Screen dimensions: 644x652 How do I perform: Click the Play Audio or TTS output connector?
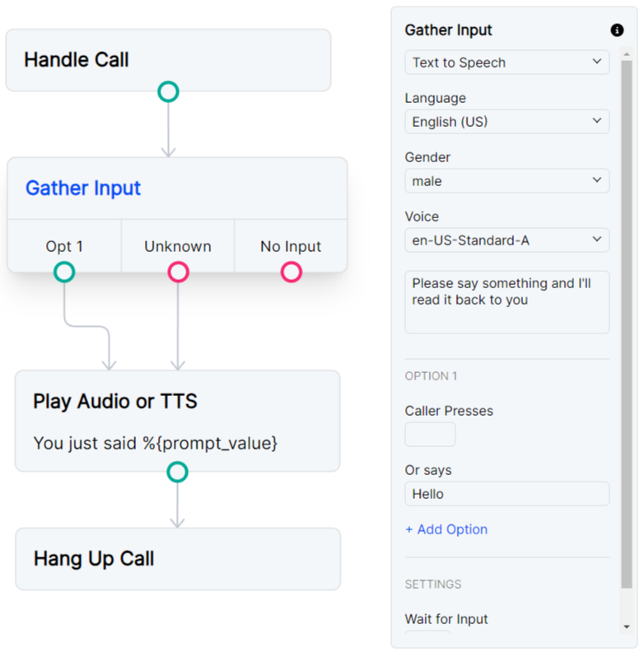coord(177,472)
